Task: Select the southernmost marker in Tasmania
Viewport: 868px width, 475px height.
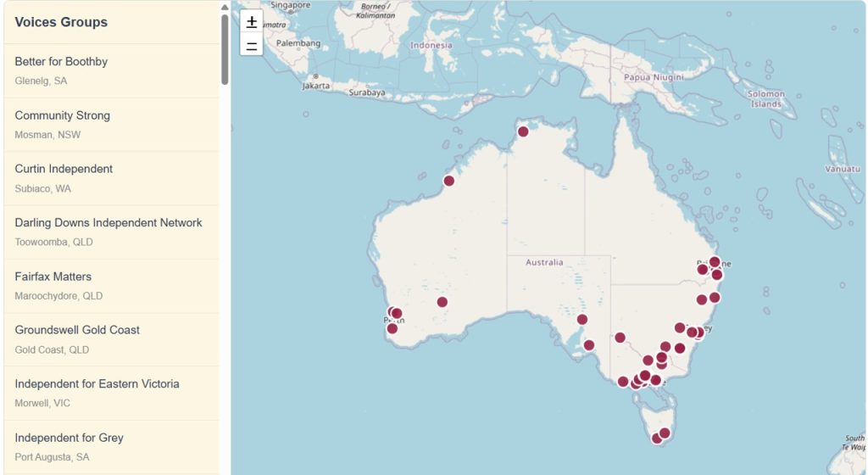Action: pos(657,439)
